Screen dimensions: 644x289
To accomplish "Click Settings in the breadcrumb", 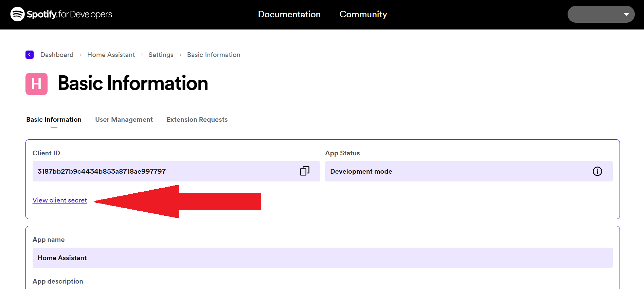I will 161,55.
